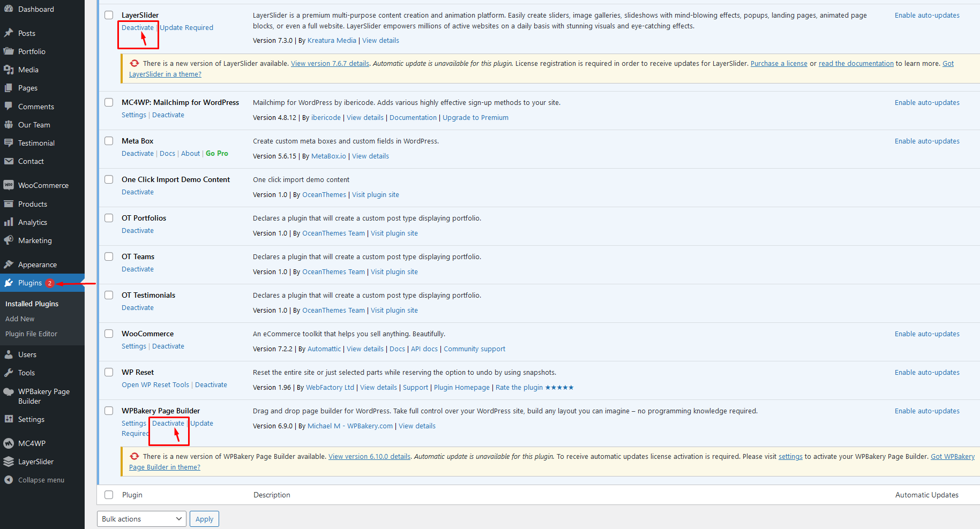Enable auto-updates for Meta Box
980x529 pixels.
point(927,141)
